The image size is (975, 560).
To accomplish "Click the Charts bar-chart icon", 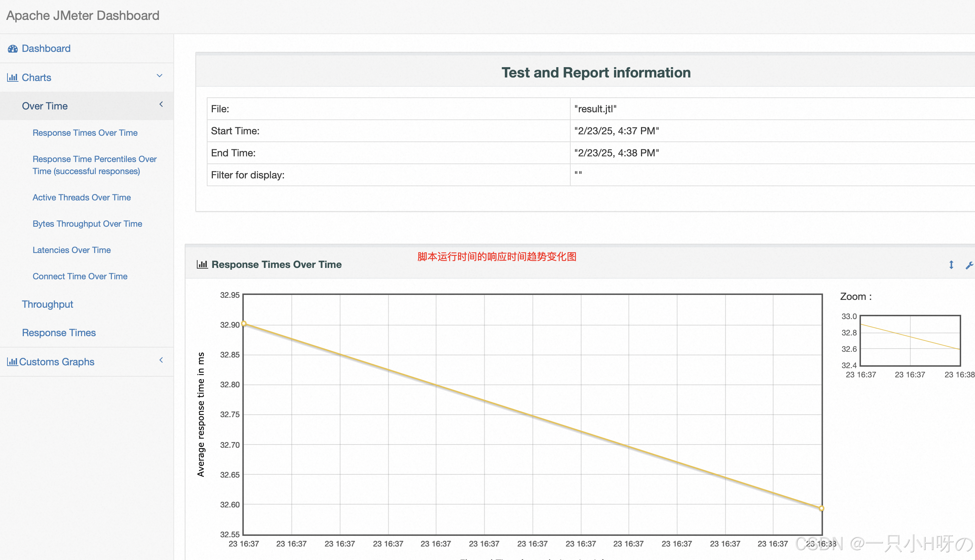I will [13, 78].
